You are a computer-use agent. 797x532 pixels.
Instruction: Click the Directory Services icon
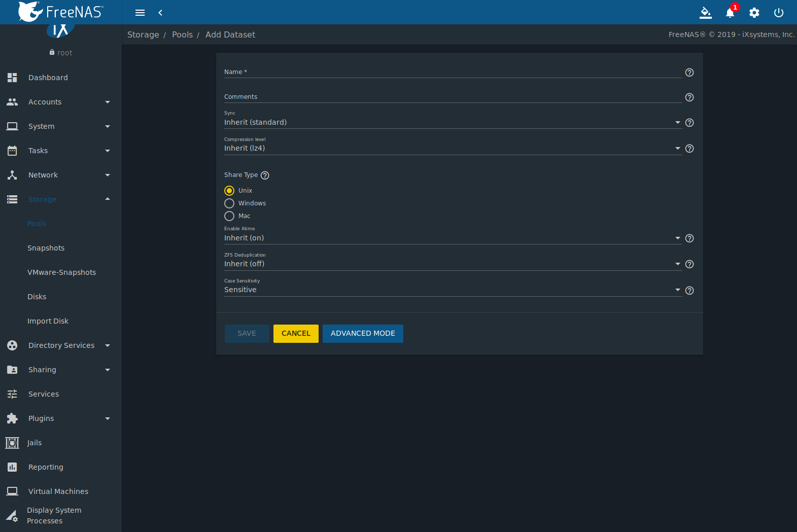click(12, 345)
